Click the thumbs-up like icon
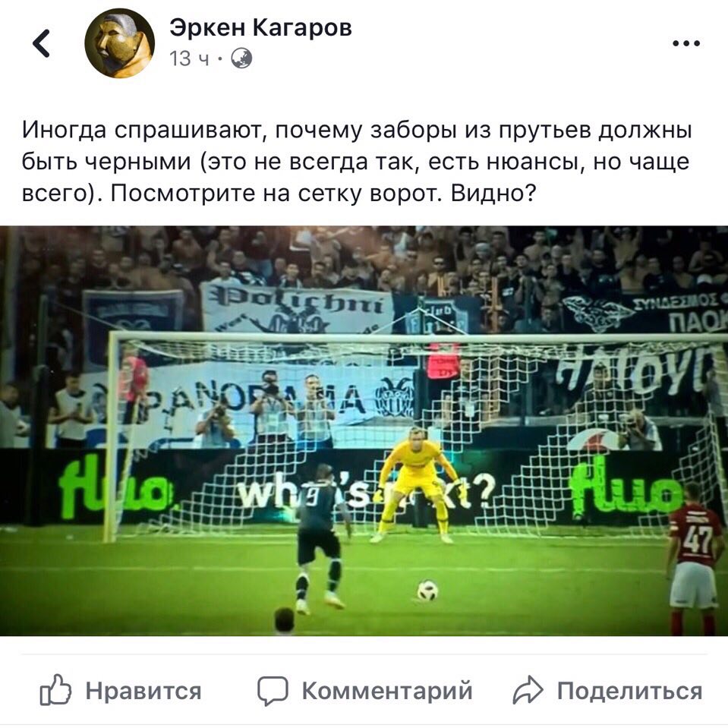This screenshot has height=728, width=728. pyautogui.click(x=55, y=690)
